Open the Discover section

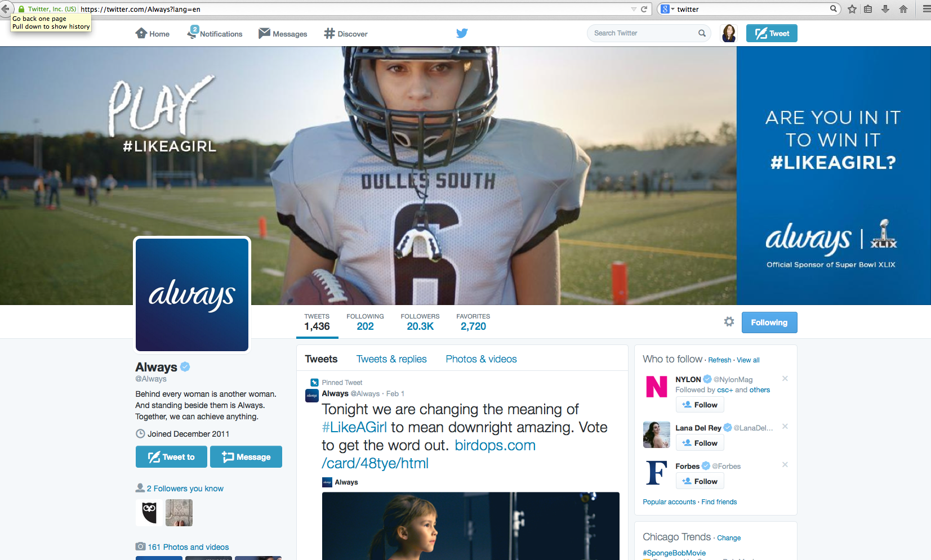346,34
